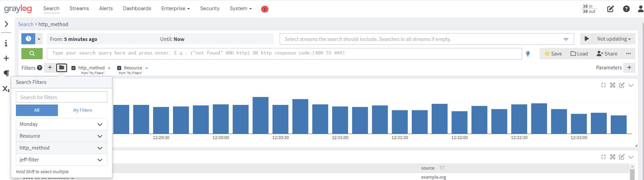Click the 38 in 38 out throughput indicator
This screenshot has width=644, height=180.
[589, 9]
